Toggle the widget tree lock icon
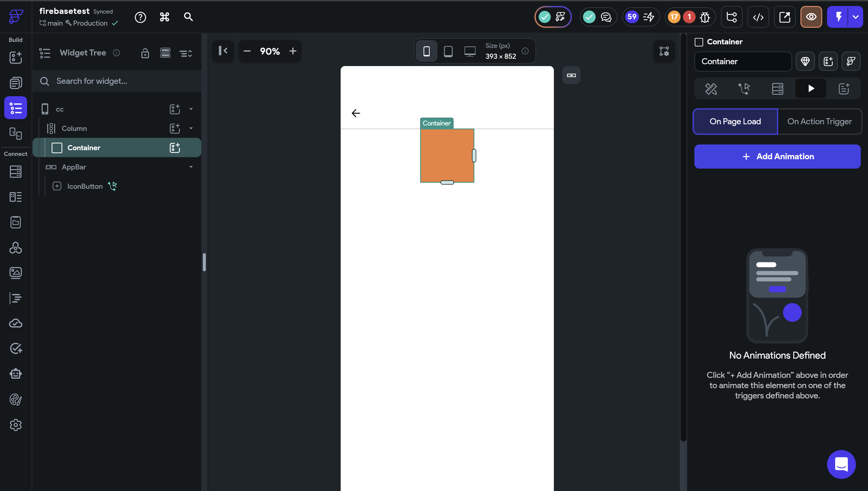868x491 pixels. (x=145, y=53)
